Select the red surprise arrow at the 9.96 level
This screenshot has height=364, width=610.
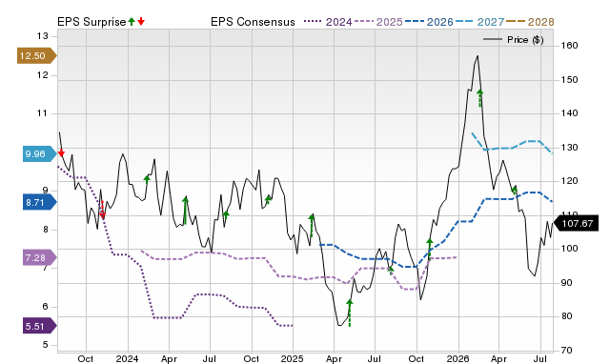tap(61, 152)
